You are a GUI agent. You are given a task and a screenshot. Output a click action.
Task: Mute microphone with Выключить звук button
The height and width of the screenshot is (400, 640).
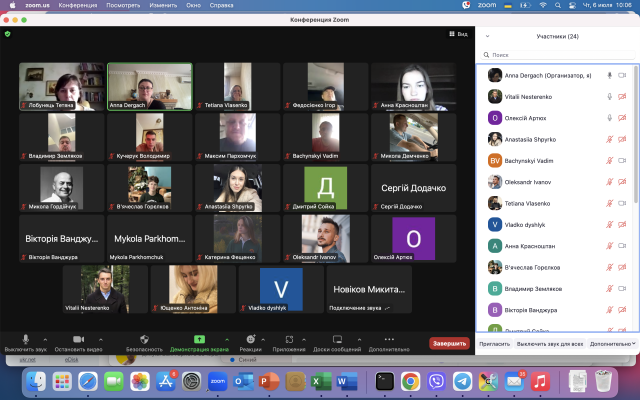25,343
